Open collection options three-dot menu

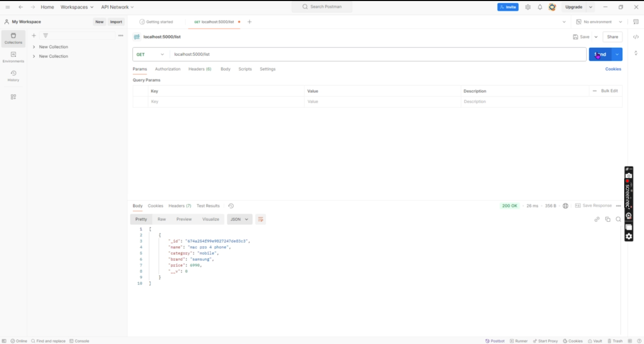(121, 36)
